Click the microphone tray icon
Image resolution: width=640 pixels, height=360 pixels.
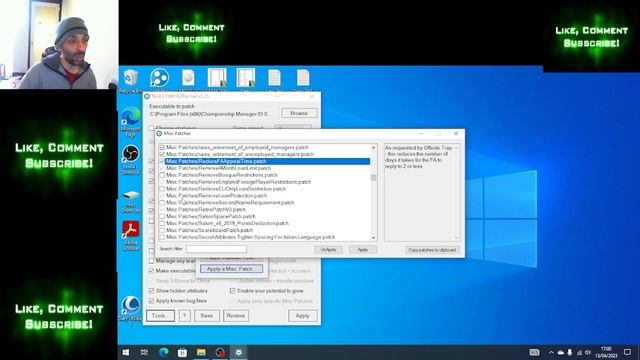coord(570,352)
